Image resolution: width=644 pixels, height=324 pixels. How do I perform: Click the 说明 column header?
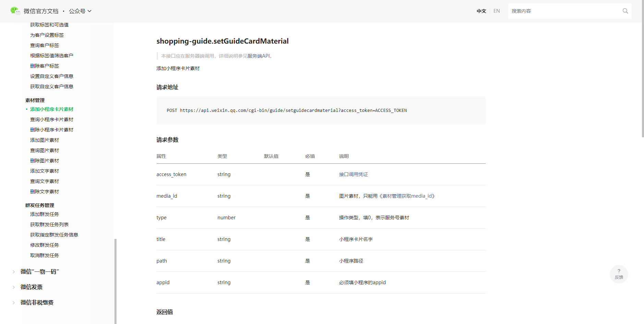click(x=344, y=156)
